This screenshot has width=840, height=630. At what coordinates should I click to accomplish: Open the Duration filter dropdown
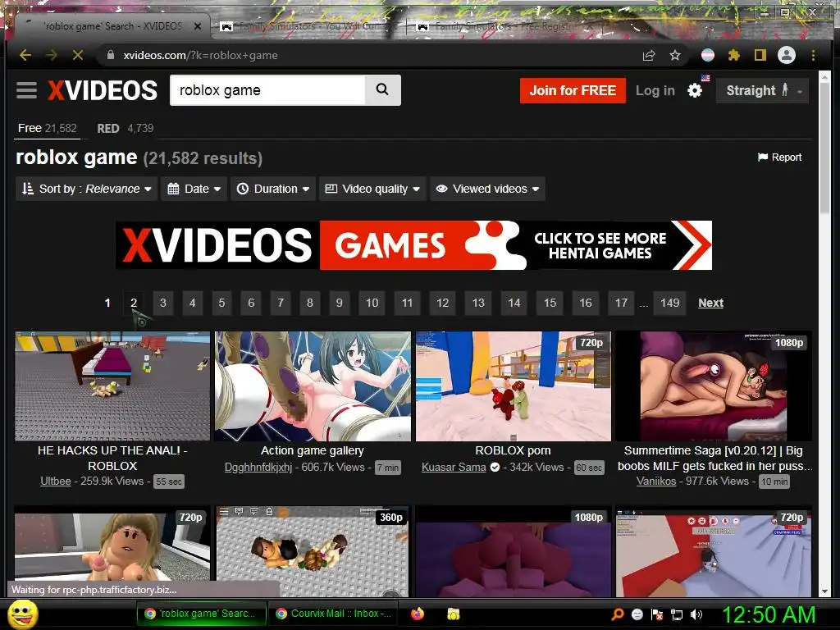click(273, 189)
